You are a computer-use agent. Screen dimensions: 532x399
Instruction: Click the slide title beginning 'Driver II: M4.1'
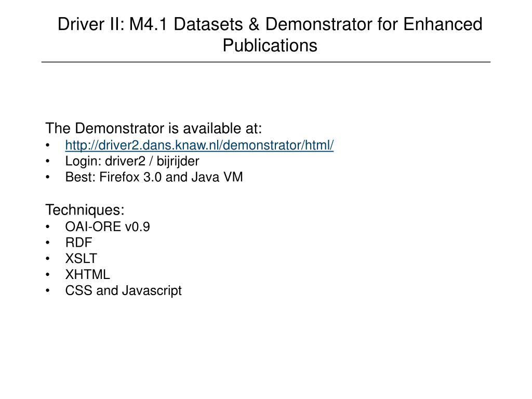[270, 35]
